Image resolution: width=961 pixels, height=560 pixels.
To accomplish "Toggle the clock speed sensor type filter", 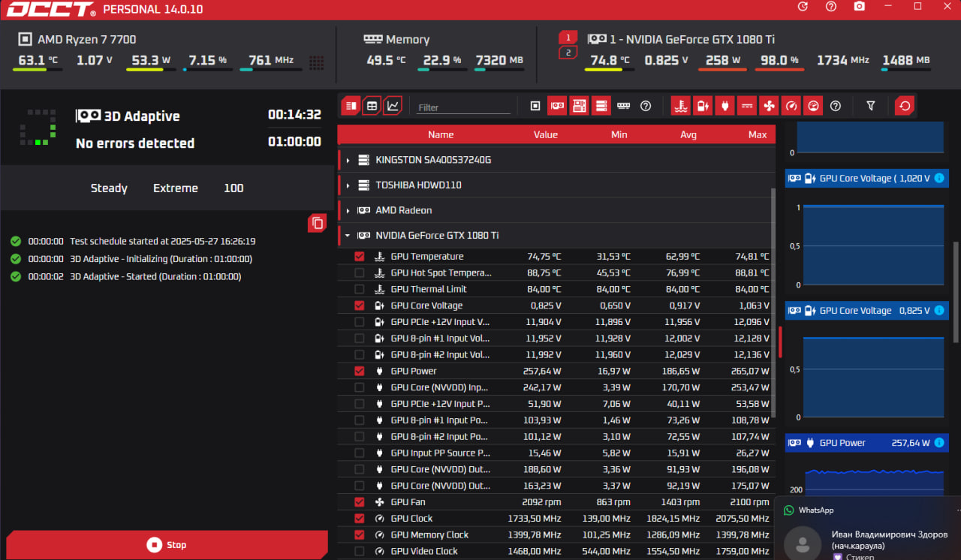I will pos(791,106).
